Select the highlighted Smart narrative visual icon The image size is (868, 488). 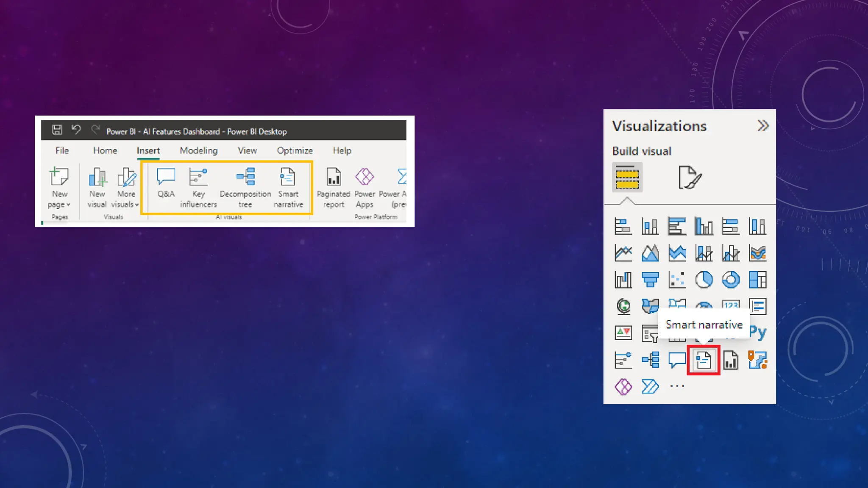click(x=704, y=360)
